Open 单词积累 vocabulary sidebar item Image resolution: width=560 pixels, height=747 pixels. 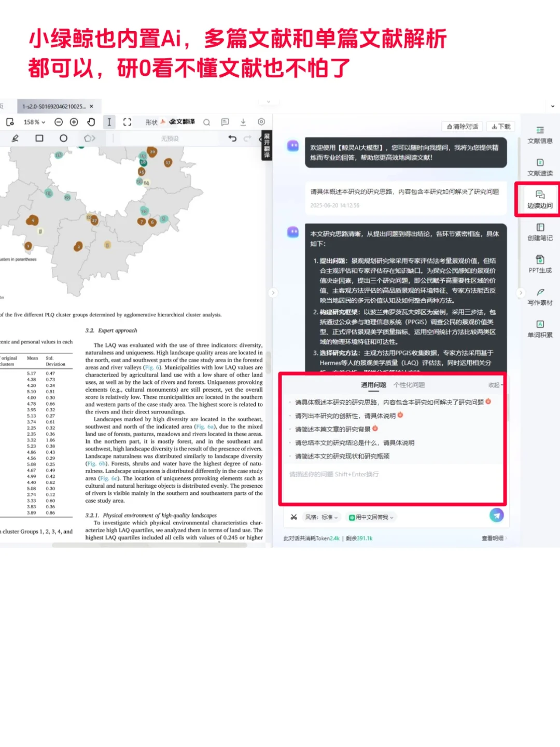coord(540,329)
